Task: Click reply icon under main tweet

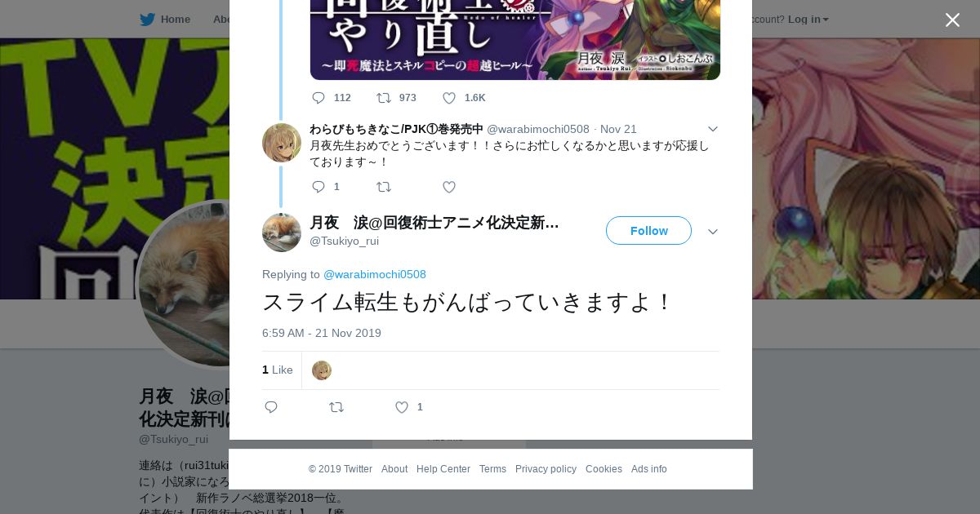Action: tap(271, 407)
